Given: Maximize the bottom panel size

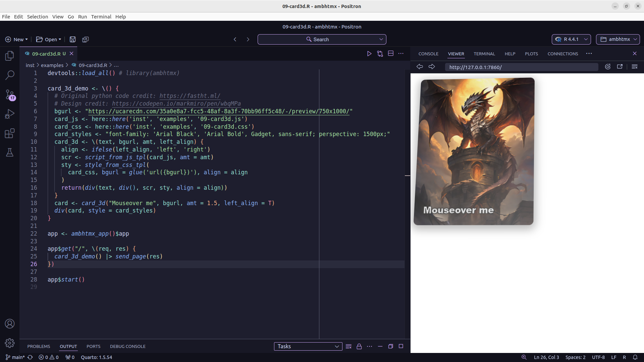Looking at the screenshot, I should click(401, 346).
